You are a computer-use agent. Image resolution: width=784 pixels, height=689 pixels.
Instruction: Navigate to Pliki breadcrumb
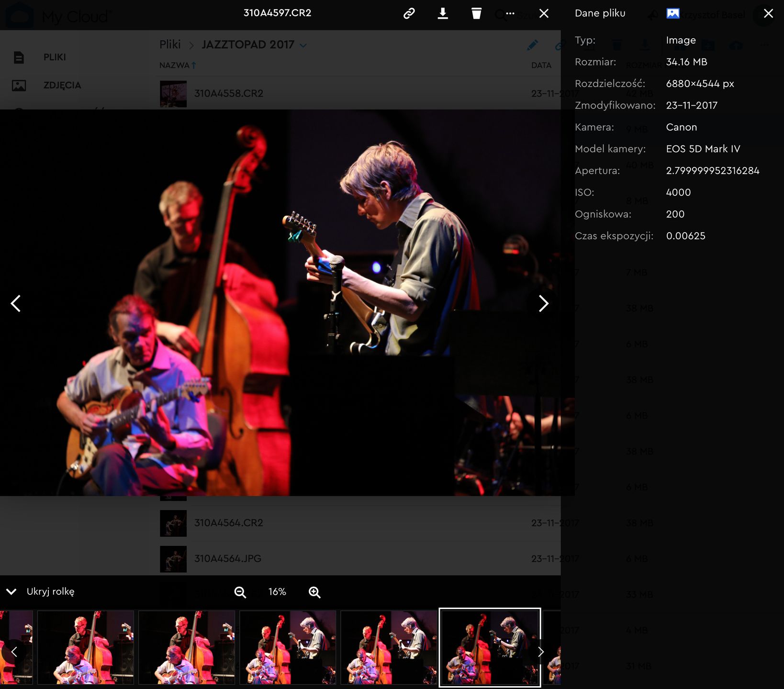[x=170, y=44]
